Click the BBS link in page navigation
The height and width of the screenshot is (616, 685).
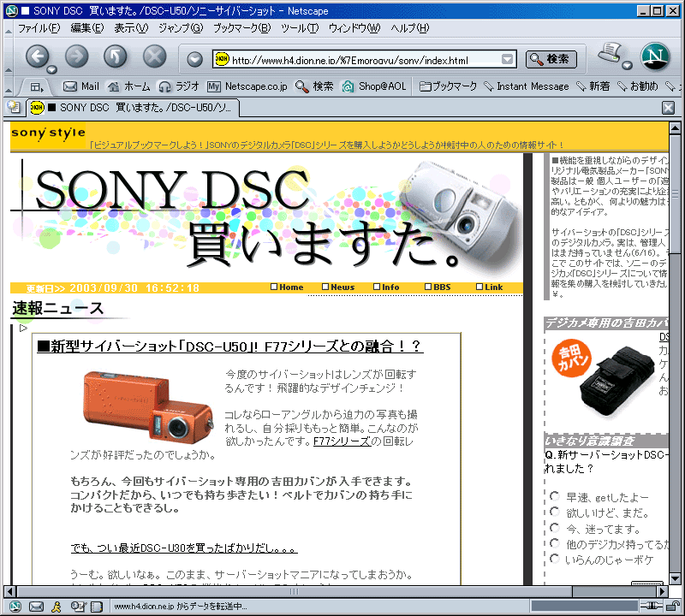(x=438, y=287)
